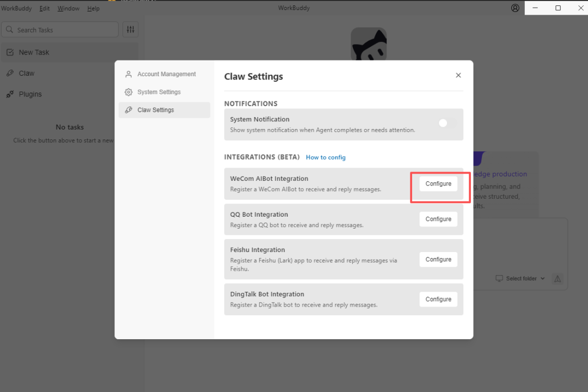This screenshot has width=588, height=392.
Task: Open the How to config link
Action: [x=326, y=157]
